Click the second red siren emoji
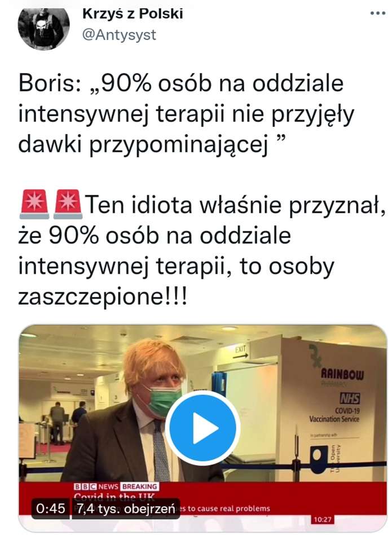 [x=68, y=204]
